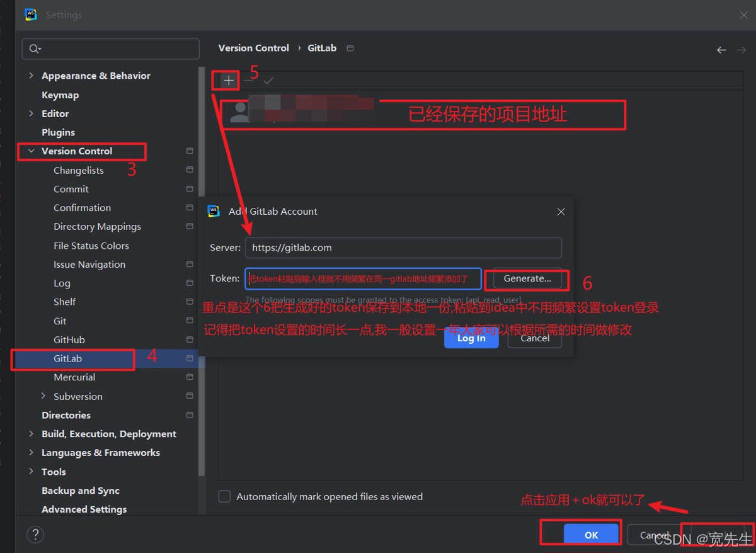The width and height of the screenshot is (756, 553).
Task: Expand Build, Execution, Deployment section
Action: tap(31, 434)
